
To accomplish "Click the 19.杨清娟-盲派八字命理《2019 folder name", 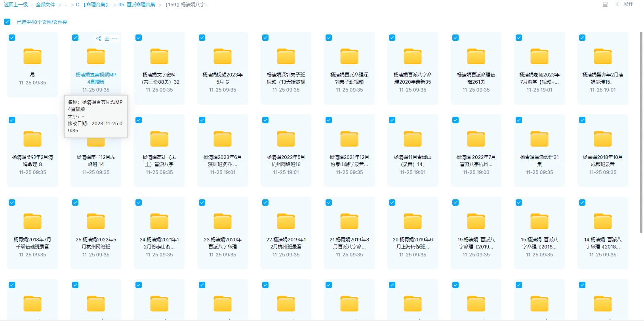I will coord(476,243).
